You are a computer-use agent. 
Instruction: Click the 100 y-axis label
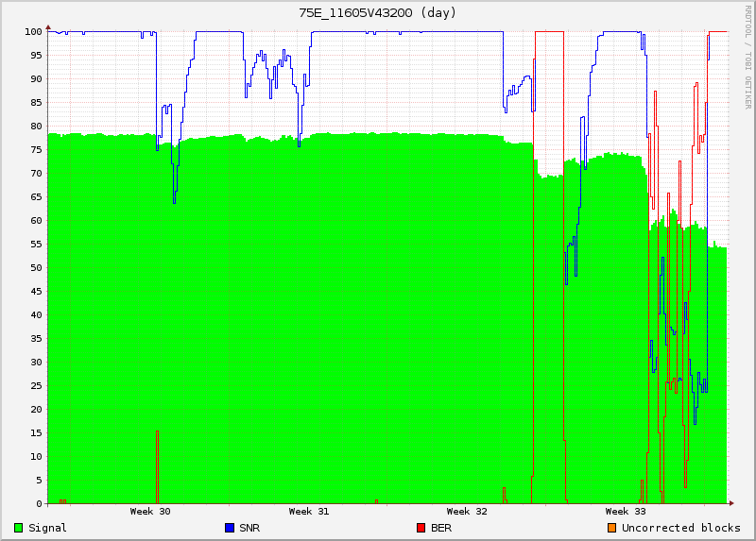(33, 32)
